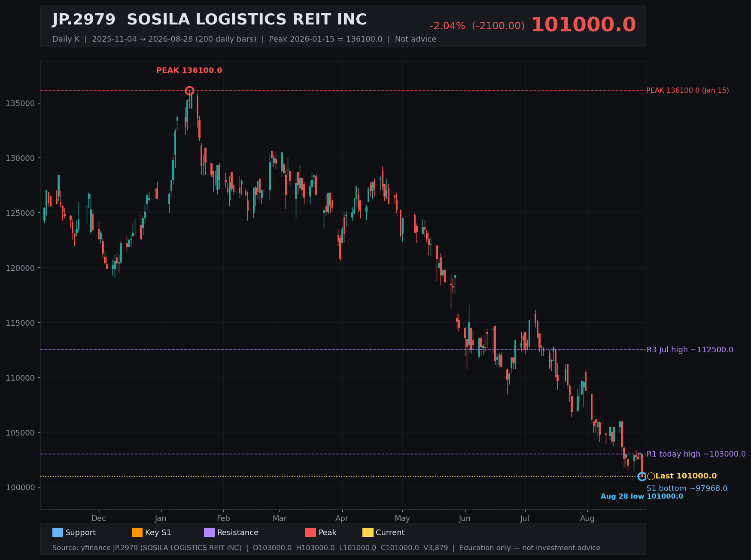751x560 pixels.
Task: Click the '115000' y-axis label
Action: (x=21, y=323)
